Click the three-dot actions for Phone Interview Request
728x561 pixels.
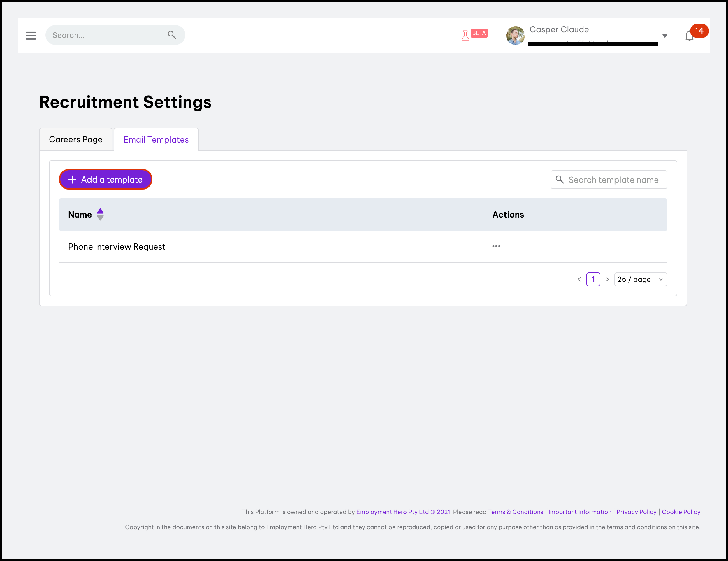pos(496,246)
